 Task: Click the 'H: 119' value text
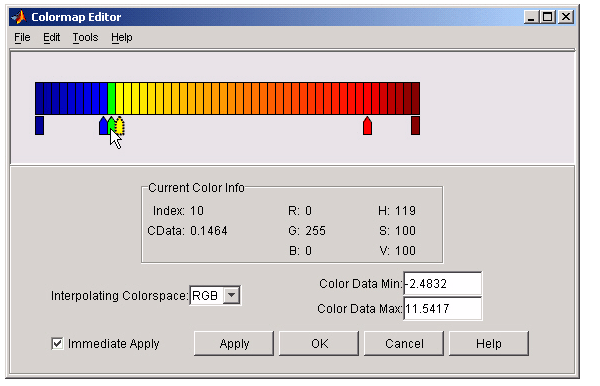tap(397, 211)
